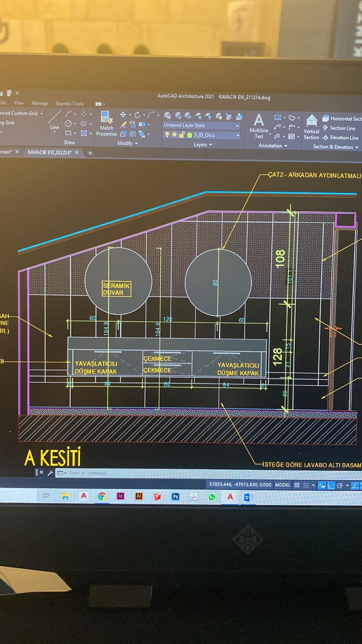362x644 pixels.
Task: Click the MODEL space button in status bar
Action: (282, 485)
